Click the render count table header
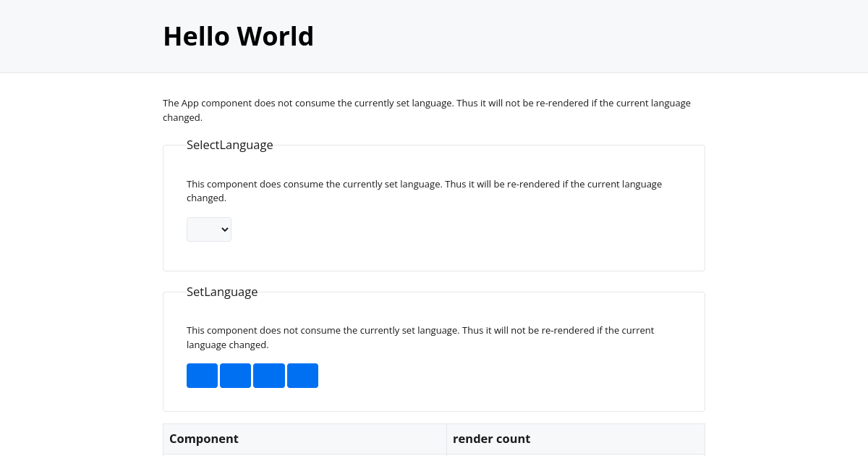 (491, 439)
